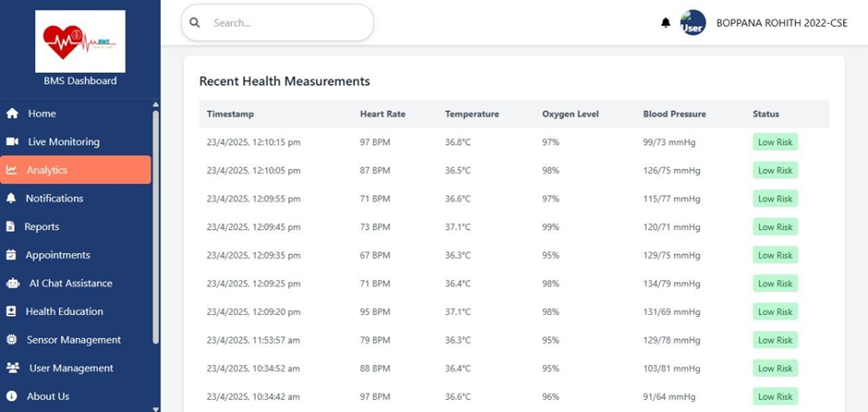Click the sidebar scroll up arrow

(155, 104)
